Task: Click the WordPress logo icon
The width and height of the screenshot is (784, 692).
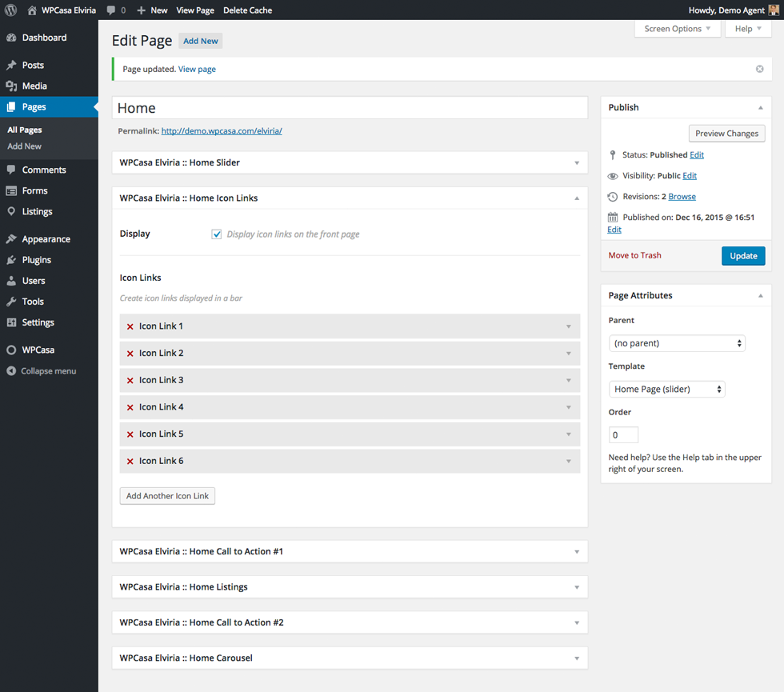Action: pyautogui.click(x=11, y=10)
